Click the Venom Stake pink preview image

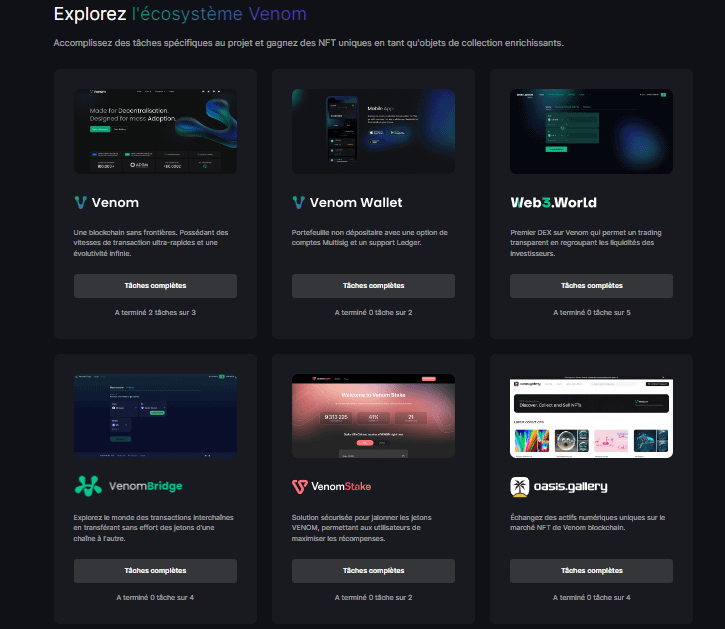pyautogui.click(x=373, y=415)
